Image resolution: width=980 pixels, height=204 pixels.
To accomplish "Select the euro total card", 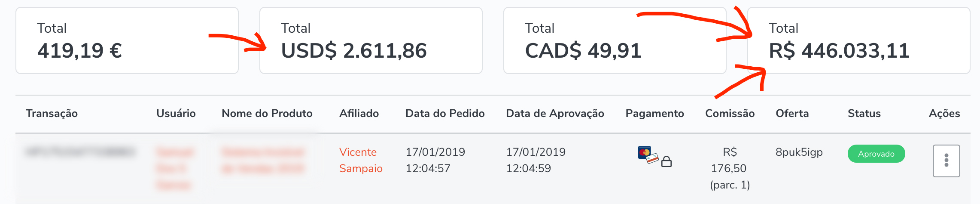I will 127,40.
